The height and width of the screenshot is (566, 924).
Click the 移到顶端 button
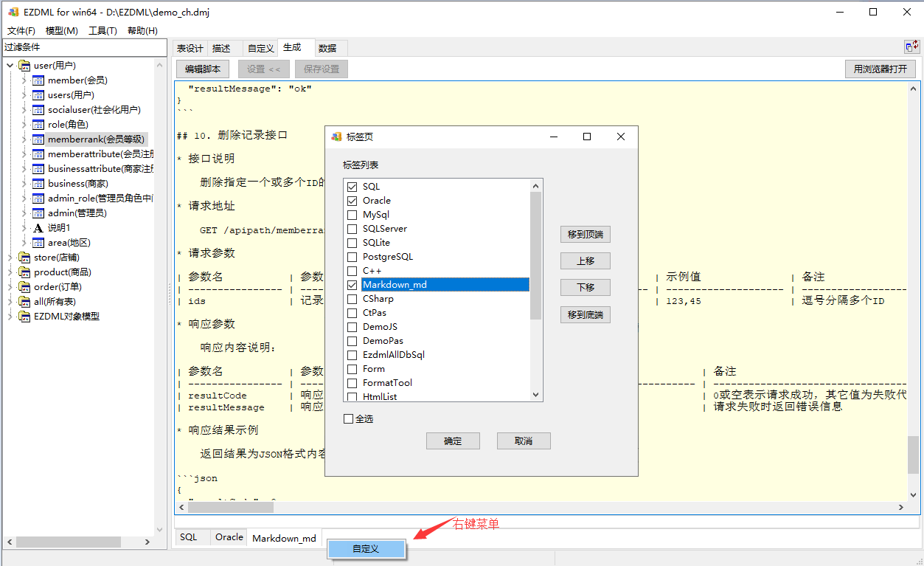pyautogui.click(x=586, y=235)
